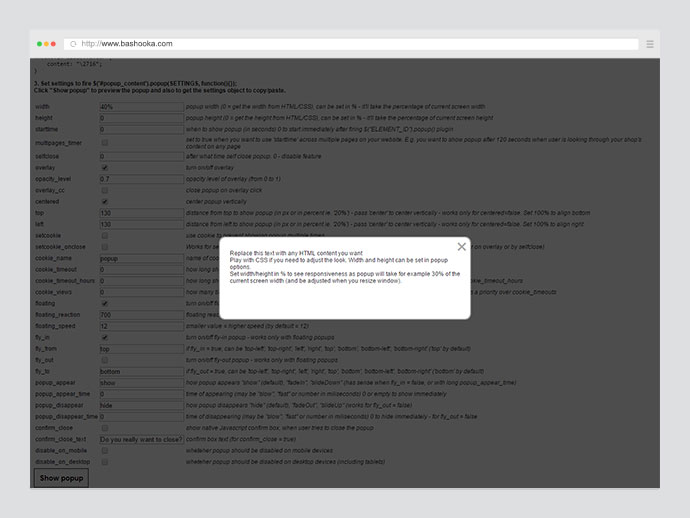Click the cookie_timeout input field
Screen dimensions: 690x518
click(x=141, y=270)
